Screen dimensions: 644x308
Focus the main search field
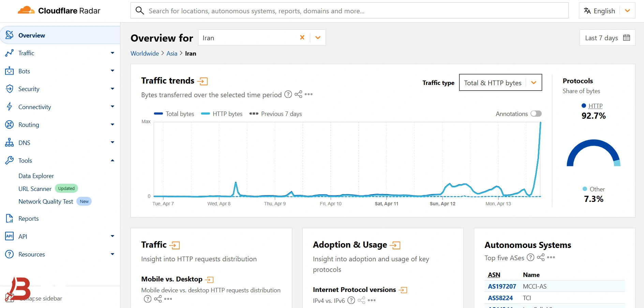(x=349, y=11)
